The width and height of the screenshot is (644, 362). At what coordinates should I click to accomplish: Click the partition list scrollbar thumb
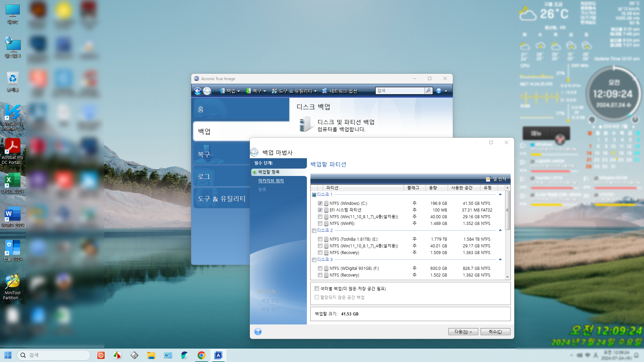[x=507, y=210]
